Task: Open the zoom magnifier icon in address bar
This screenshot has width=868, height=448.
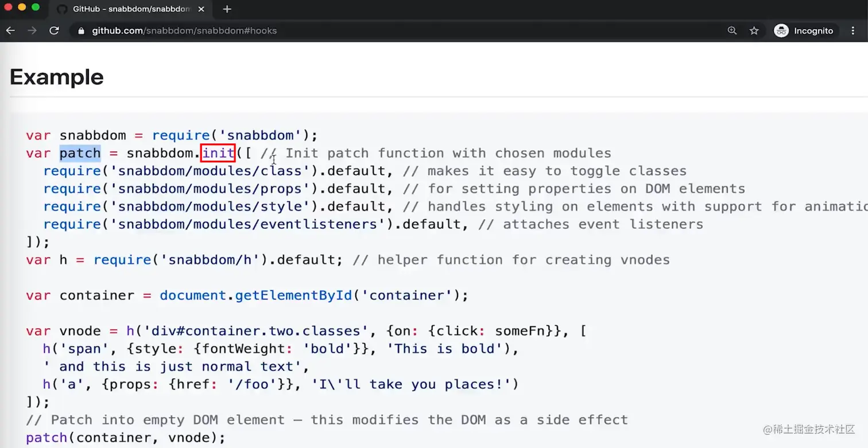Action: point(732,31)
